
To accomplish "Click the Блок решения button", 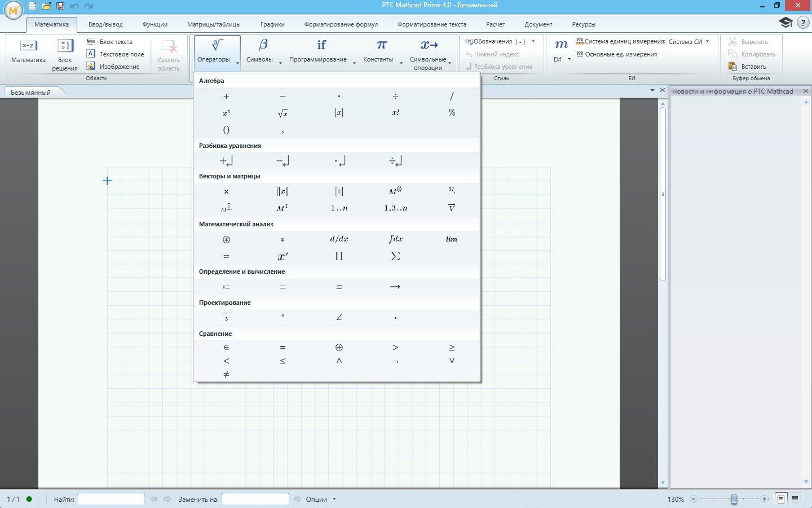I will pos(65,54).
